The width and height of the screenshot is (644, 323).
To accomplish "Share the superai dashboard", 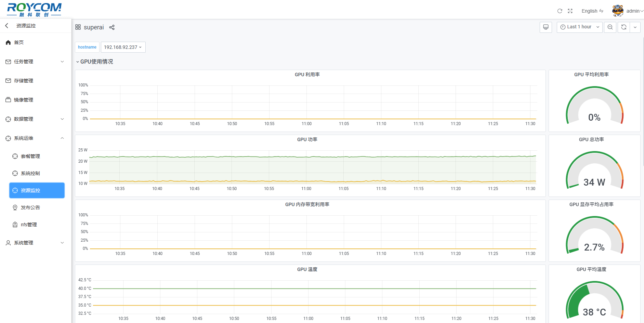I will [x=112, y=27].
